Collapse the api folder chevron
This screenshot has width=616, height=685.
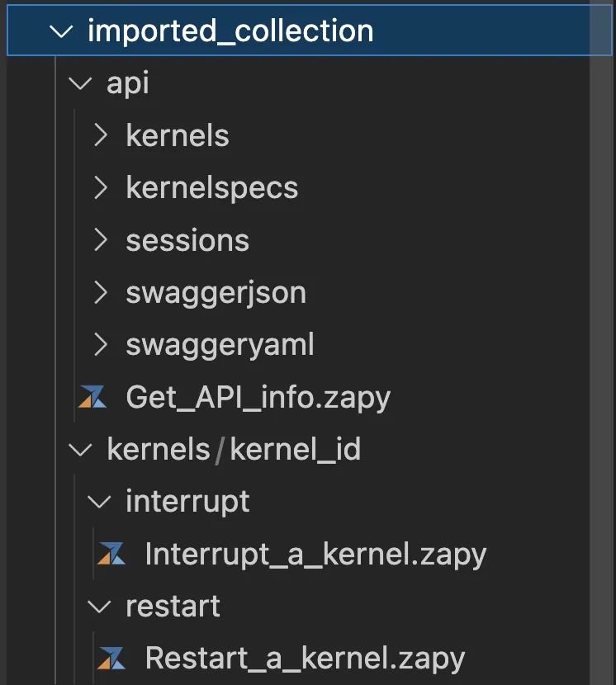81,83
